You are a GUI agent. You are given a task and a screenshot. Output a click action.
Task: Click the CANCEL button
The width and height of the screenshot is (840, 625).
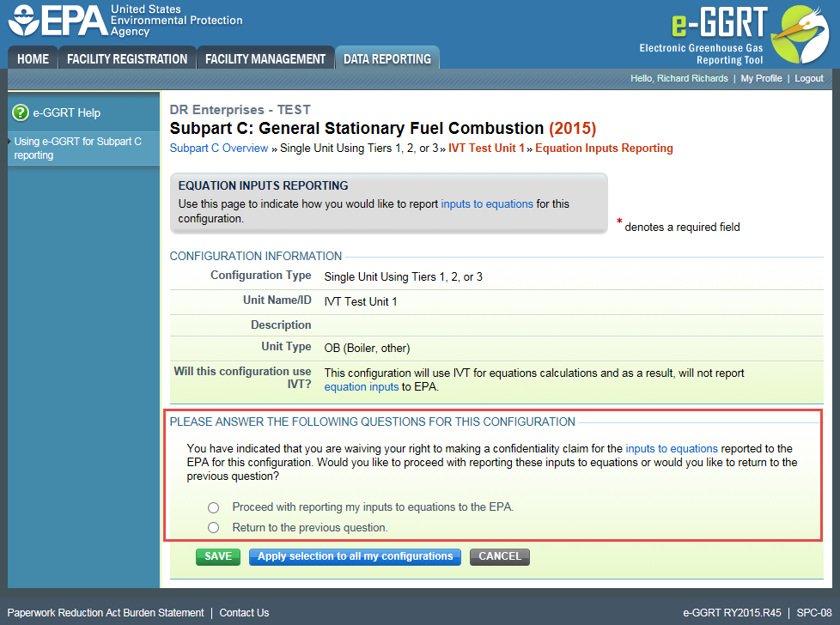500,556
